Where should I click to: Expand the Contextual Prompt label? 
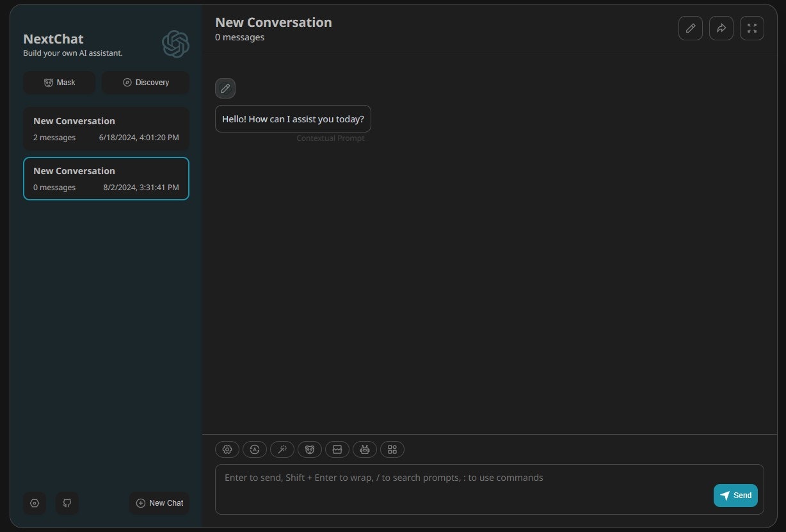pos(330,138)
